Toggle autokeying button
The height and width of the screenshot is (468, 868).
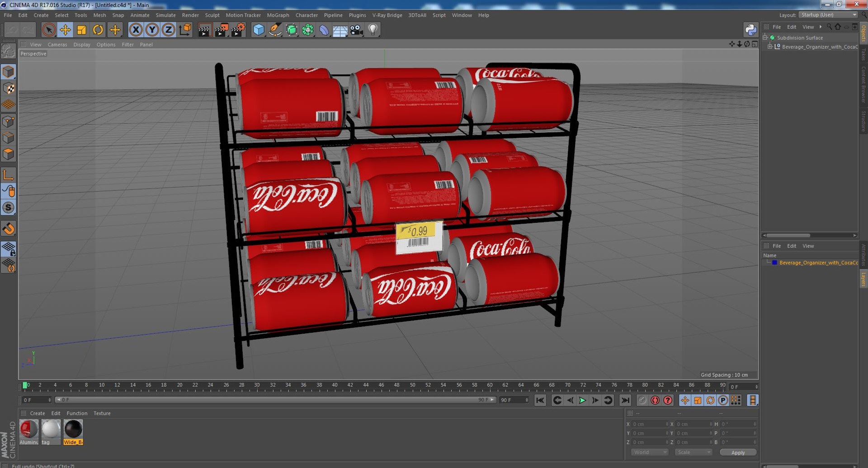655,400
